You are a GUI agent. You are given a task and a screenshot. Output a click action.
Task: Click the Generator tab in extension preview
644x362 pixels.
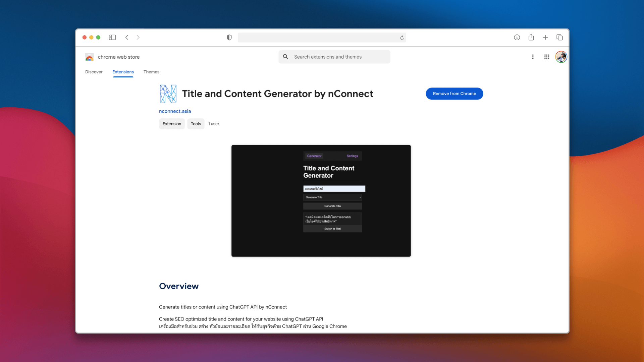(314, 156)
